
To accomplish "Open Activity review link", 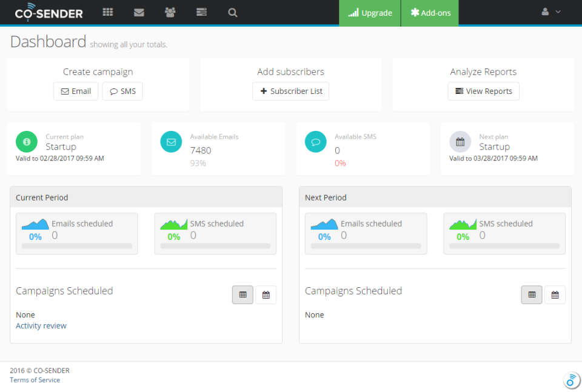I will point(41,325).
